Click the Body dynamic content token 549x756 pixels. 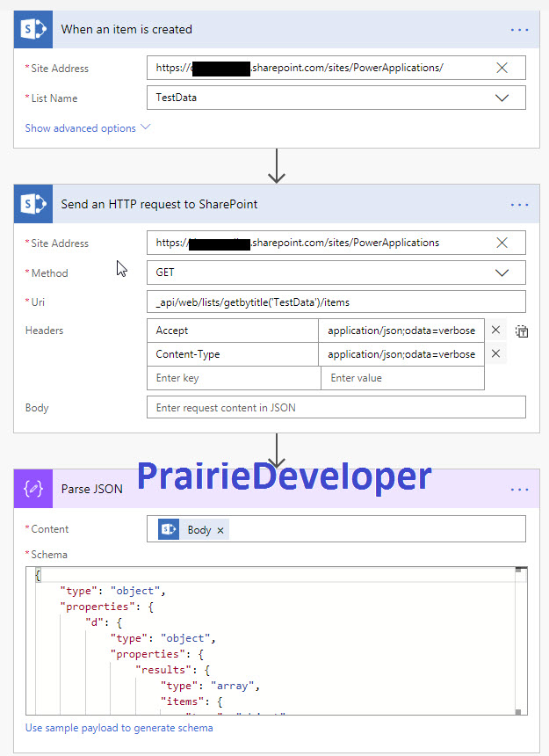192,529
